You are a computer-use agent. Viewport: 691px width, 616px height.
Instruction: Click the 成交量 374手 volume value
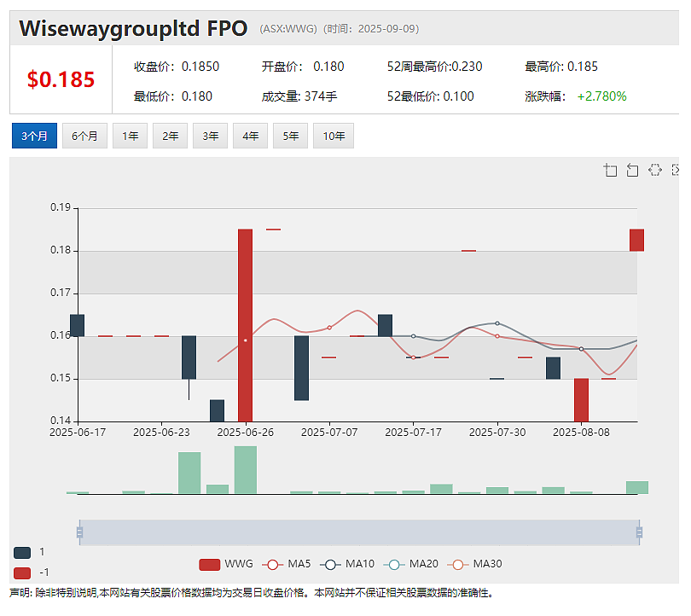click(x=299, y=96)
